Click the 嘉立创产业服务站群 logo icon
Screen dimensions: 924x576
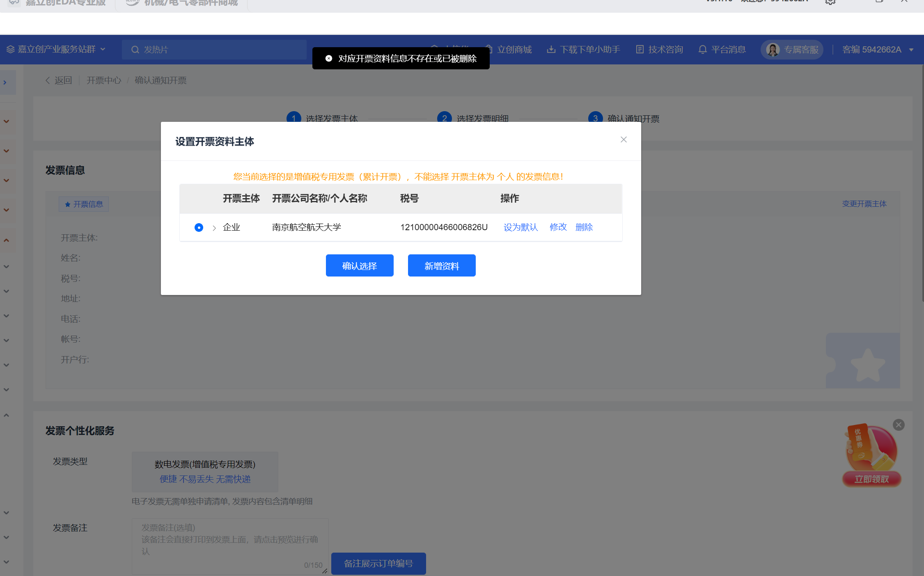tap(10, 49)
